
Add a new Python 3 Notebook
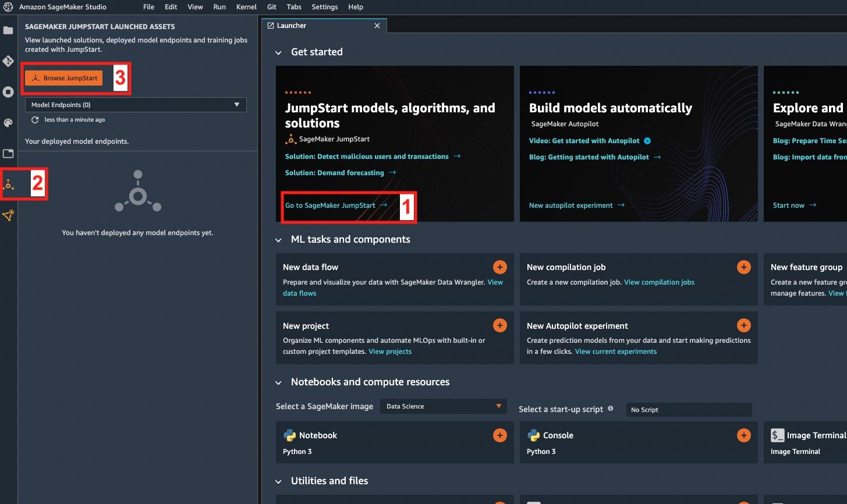pos(499,435)
